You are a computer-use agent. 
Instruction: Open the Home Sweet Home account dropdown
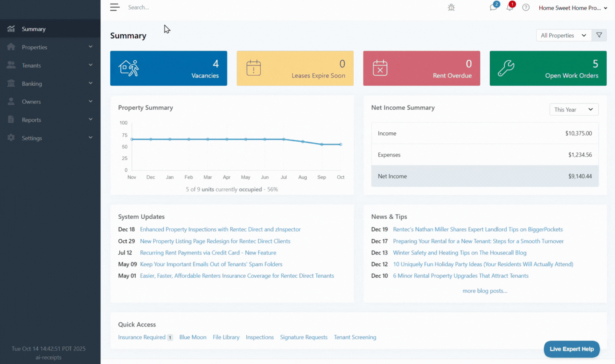pyautogui.click(x=573, y=8)
